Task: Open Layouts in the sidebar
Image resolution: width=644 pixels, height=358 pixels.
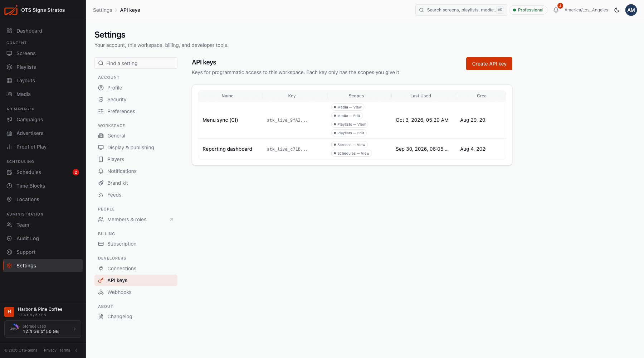Action: click(43, 81)
